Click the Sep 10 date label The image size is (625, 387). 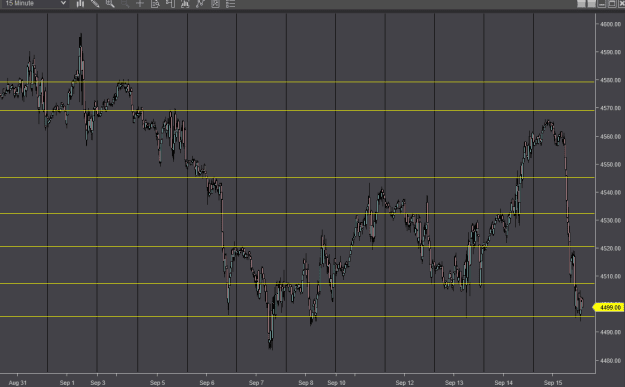click(x=336, y=383)
